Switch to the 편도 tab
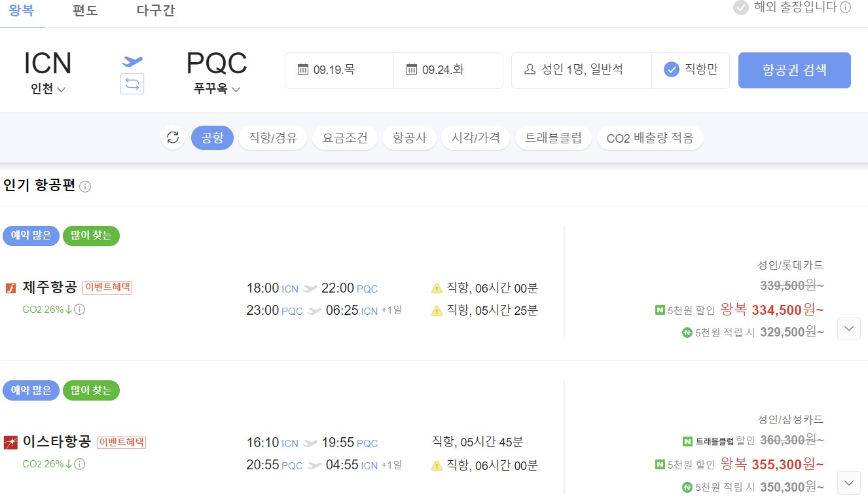 tap(84, 10)
